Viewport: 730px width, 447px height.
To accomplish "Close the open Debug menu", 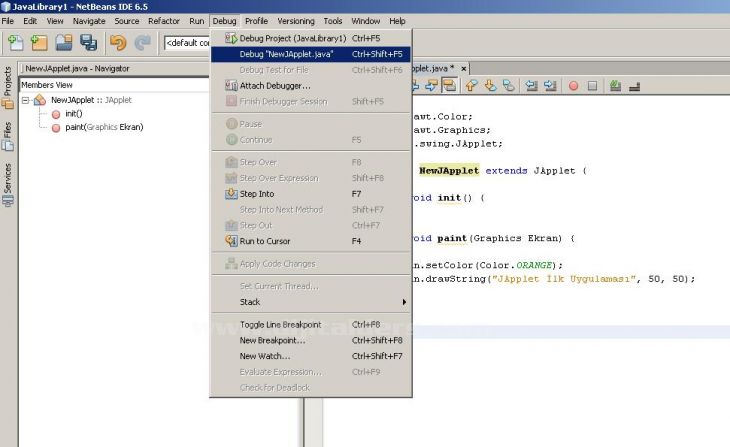I will (224, 21).
